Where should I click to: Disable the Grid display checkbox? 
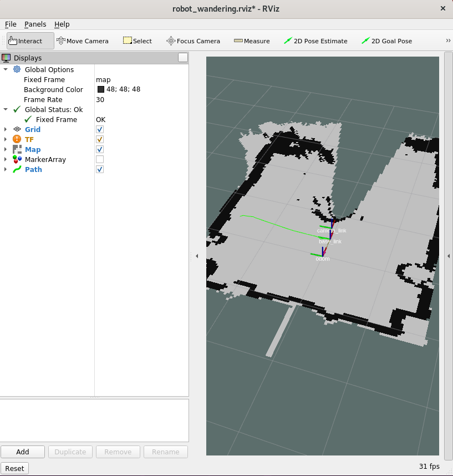[x=100, y=129]
